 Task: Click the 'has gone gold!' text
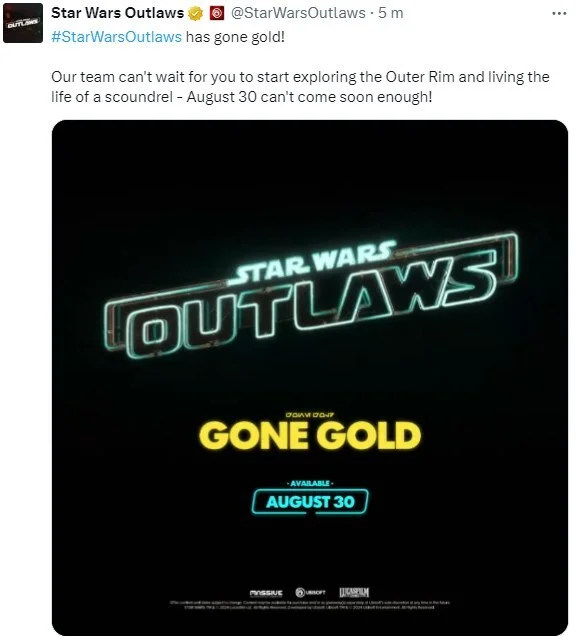pyautogui.click(x=235, y=37)
